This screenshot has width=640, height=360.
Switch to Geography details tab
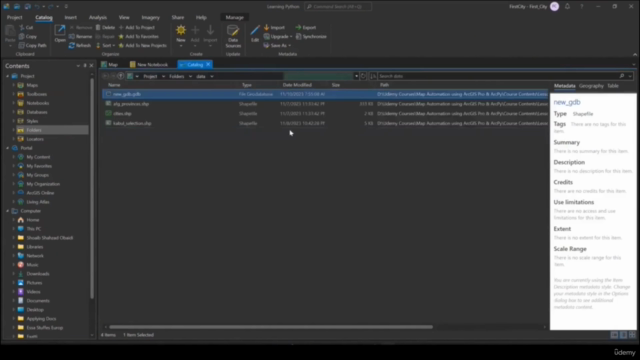(x=591, y=86)
